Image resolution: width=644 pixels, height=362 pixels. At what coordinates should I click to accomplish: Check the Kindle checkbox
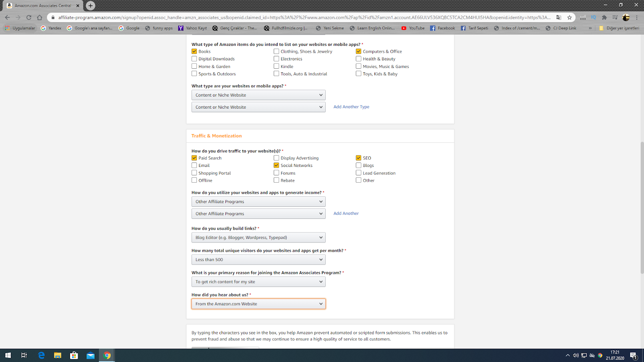(277, 66)
